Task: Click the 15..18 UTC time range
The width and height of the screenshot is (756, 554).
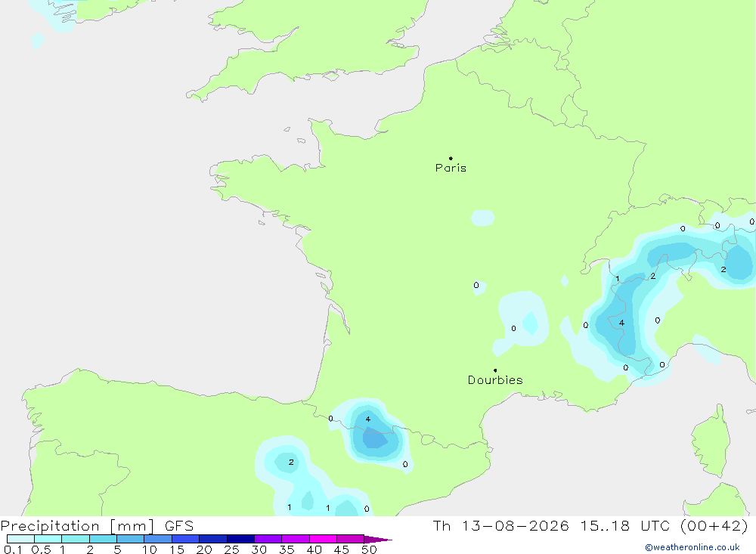Action: [x=625, y=525]
